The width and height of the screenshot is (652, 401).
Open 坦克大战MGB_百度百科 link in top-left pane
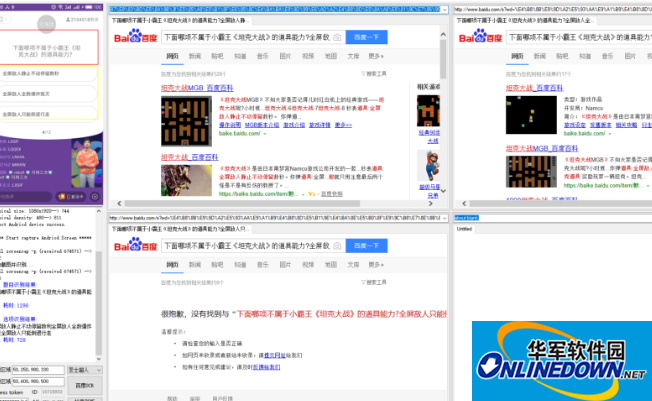tap(197, 88)
